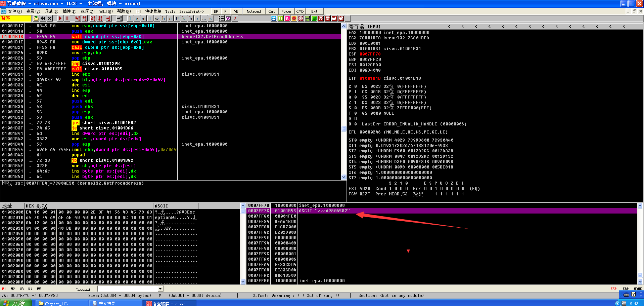Click the green binary 010 plugin icon
This screenshot has height=306, width=644.
coord(308,18)
